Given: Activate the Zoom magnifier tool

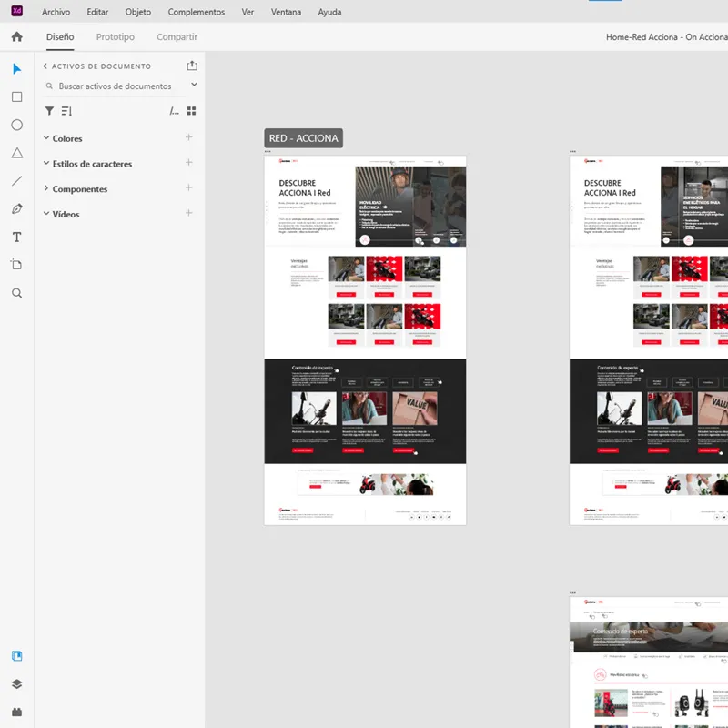Looking at the screenshot, I should pos(16,293).
